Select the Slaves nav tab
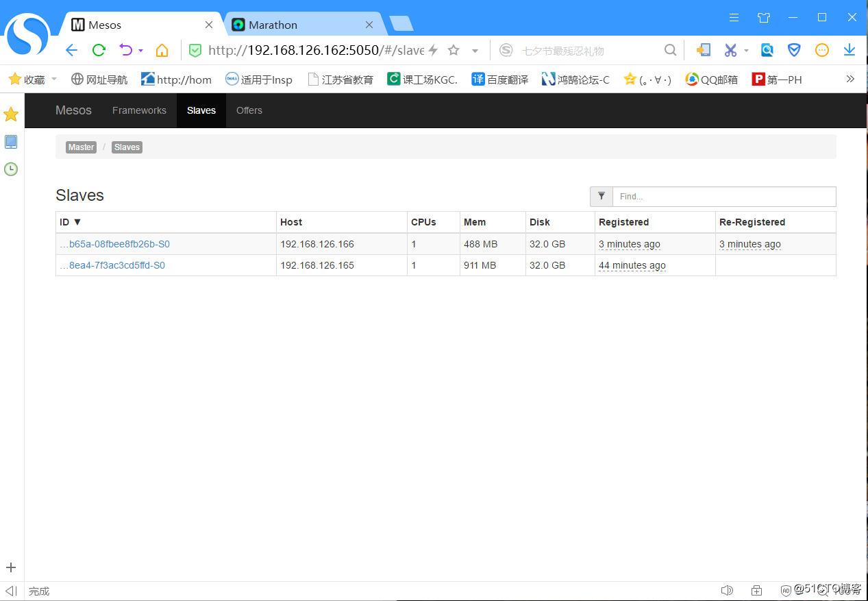Viewport: 868px width, 601px height. (201, 110)
